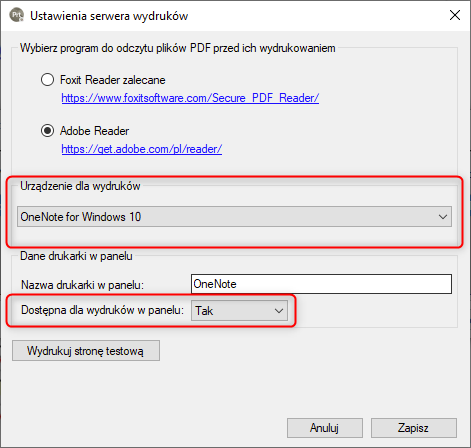Open the Tak availability dropdown
This screenshot has height=448, width=471.
[239, 311]
